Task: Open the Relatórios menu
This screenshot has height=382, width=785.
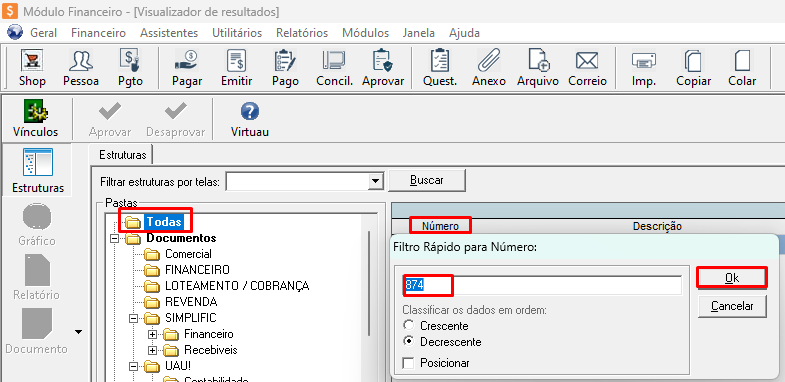Action: [x=302, y=33]
